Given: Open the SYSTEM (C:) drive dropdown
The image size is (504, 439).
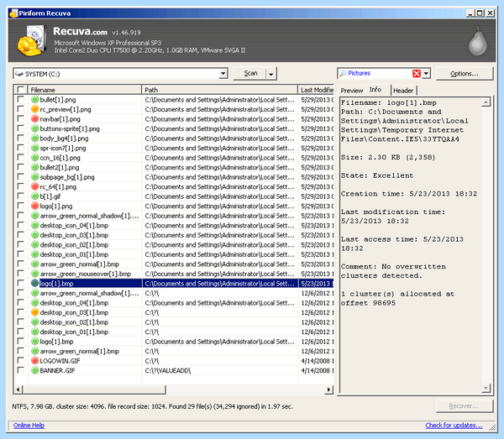Looking at the screenshot, I should 223,74.
